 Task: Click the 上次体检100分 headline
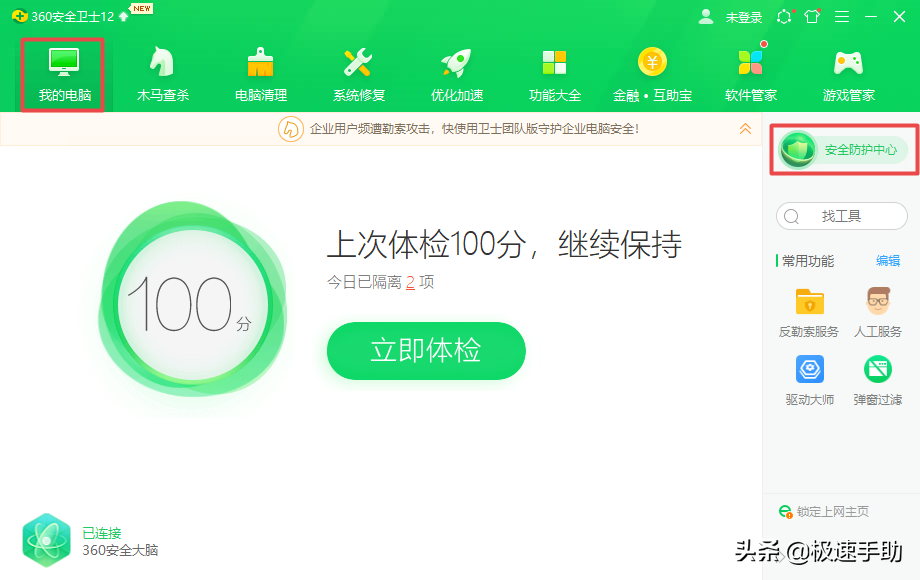click(x=504, y=245)
